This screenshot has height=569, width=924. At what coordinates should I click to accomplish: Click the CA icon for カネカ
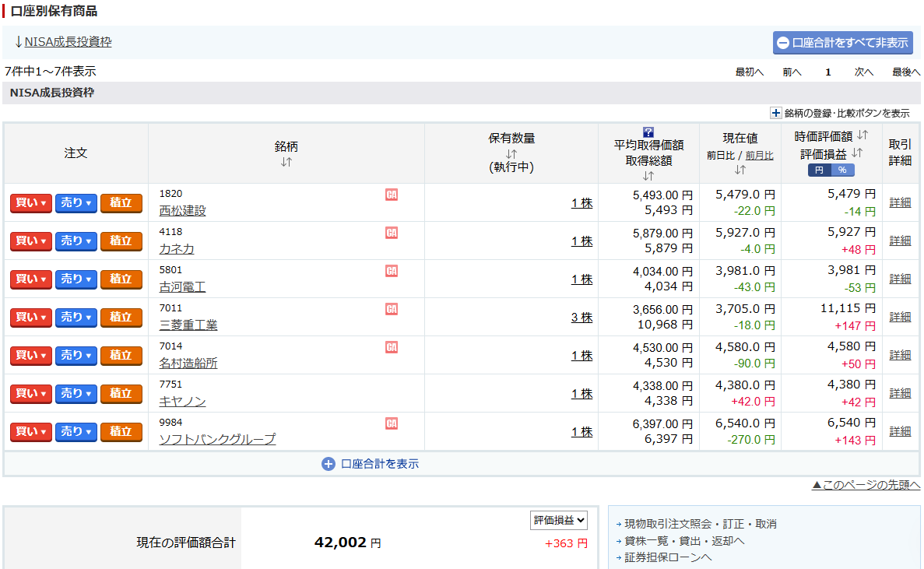pos(392,233)
